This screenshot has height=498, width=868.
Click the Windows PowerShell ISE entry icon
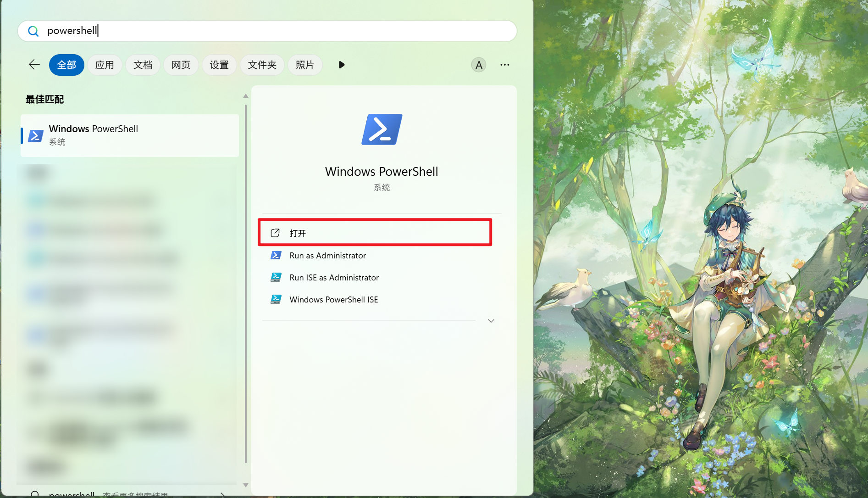276,299
